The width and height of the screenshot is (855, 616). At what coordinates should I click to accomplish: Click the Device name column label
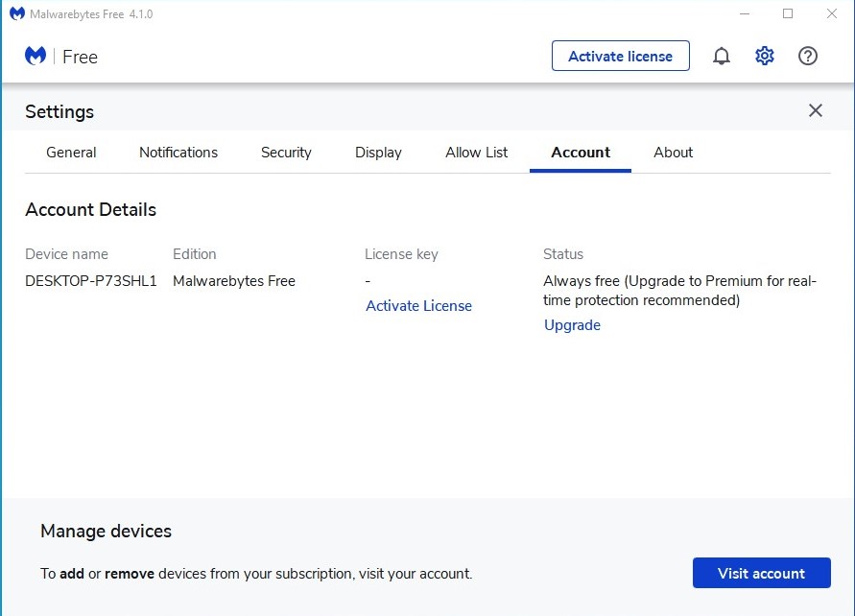click(x=66, y=254)
